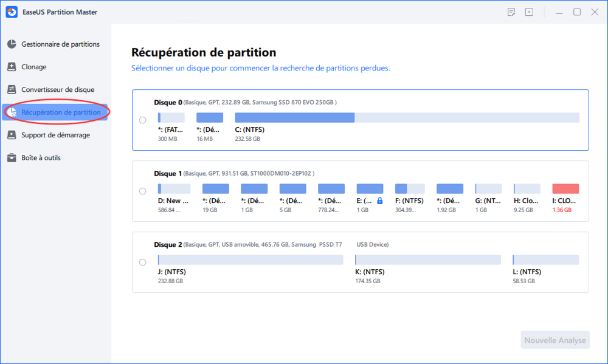
Task: Click the Nouvelle Analyse button
Action: 555,340
